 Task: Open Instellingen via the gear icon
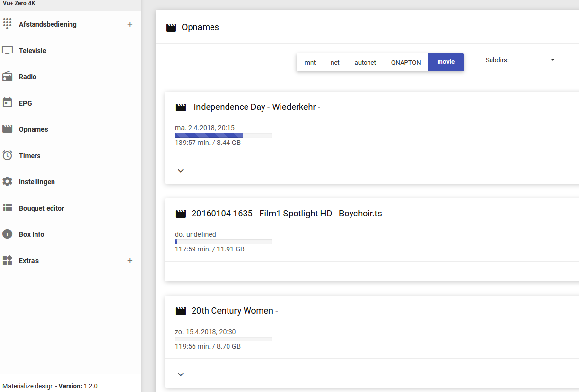[7, 181]
